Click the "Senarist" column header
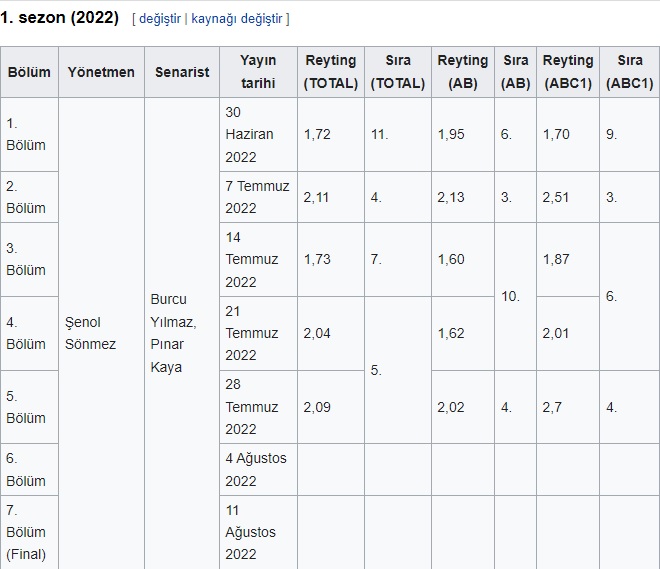This screenshot has height=569, width=660. pos(182,72)
